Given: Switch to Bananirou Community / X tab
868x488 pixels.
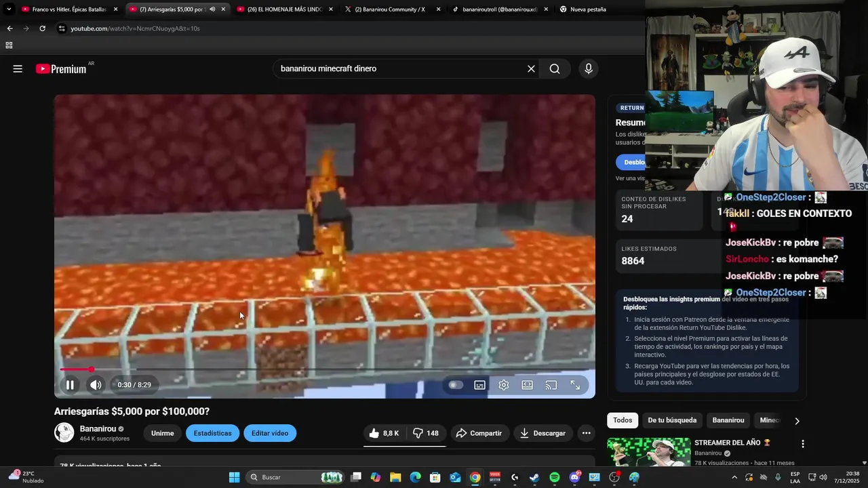Looking at the screenshot, I should point(392,9).
